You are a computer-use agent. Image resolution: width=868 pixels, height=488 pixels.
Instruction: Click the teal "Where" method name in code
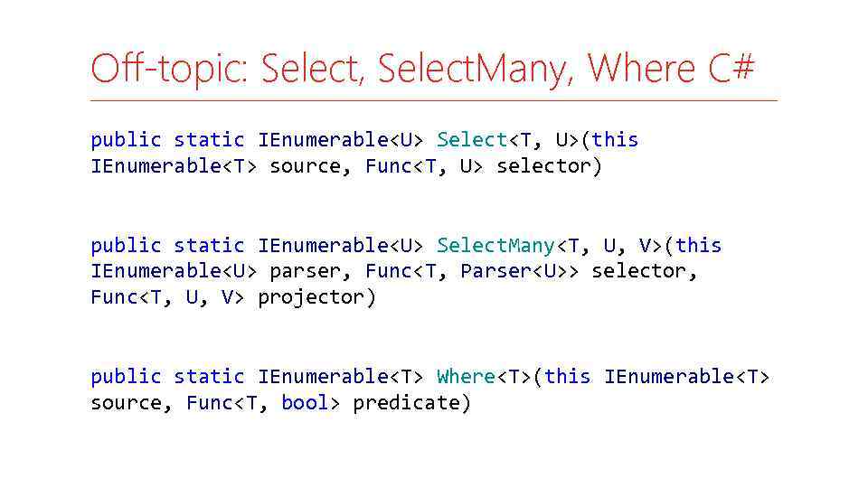(x=466, y=377)
